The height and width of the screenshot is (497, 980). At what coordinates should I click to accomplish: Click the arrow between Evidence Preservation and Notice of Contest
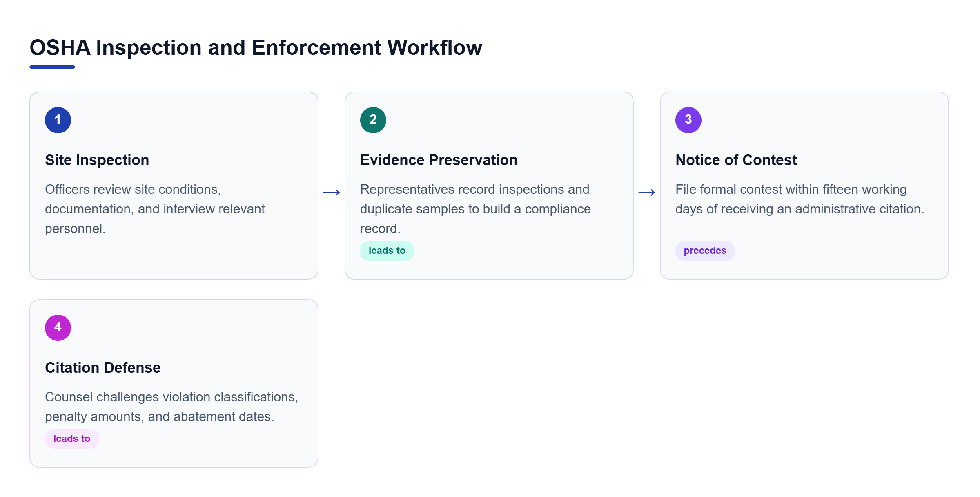tap(647, 192)
